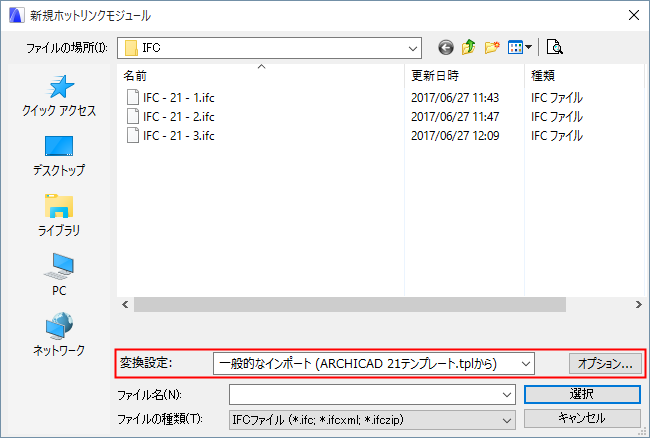Click the IFC folder icon in location box
Screen dimensions: 650x438
[x=131, y=48]
